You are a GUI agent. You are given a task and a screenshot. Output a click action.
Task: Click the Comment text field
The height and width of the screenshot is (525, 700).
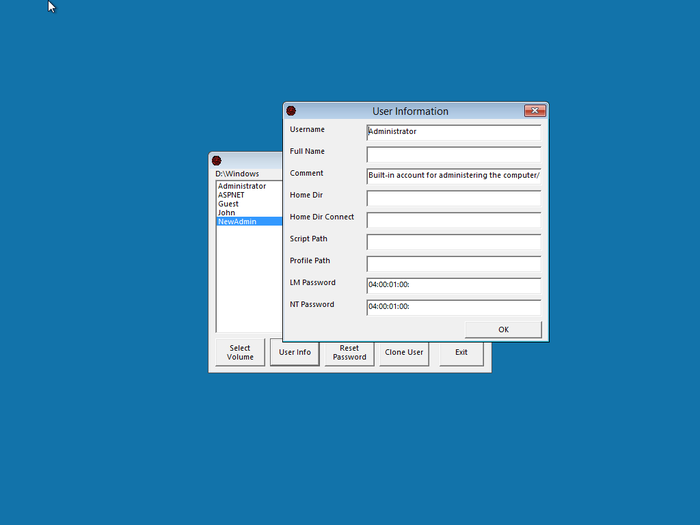pos(454,175)
